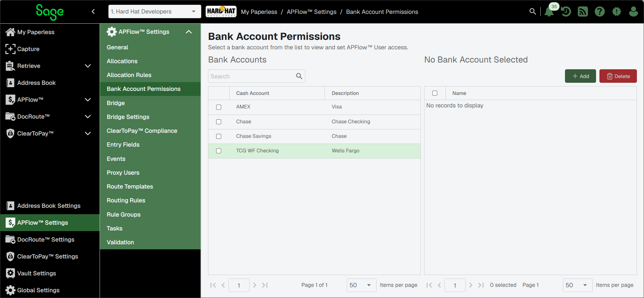
Task: Click the Add button
Action: pos(580,76)
